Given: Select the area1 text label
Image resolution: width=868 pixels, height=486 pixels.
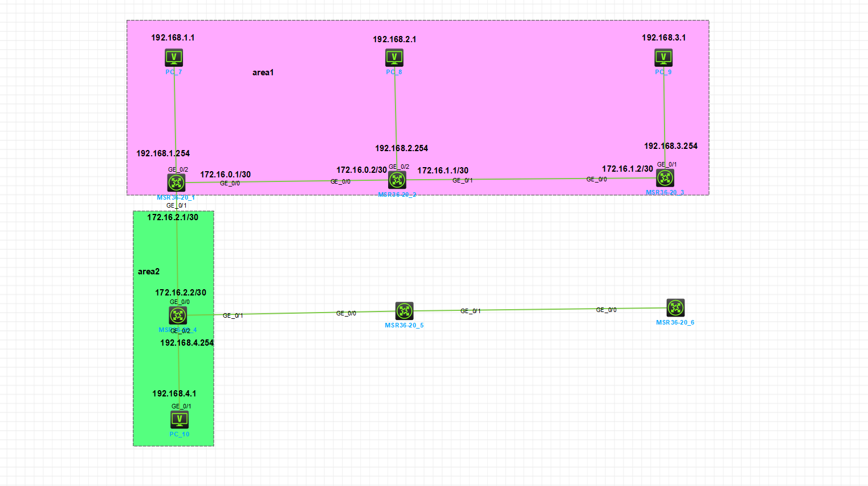Looking at the screenshot, I should coord(263,72).
